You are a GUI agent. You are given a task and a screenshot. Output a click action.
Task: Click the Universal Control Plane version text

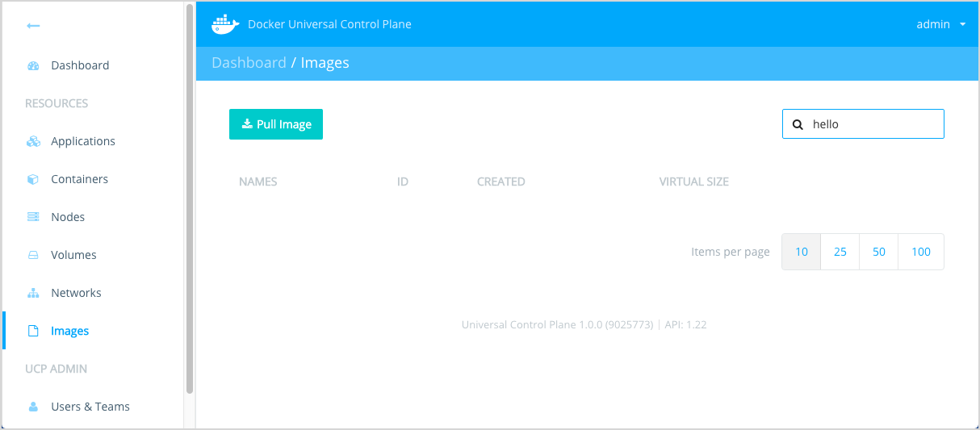584,325
